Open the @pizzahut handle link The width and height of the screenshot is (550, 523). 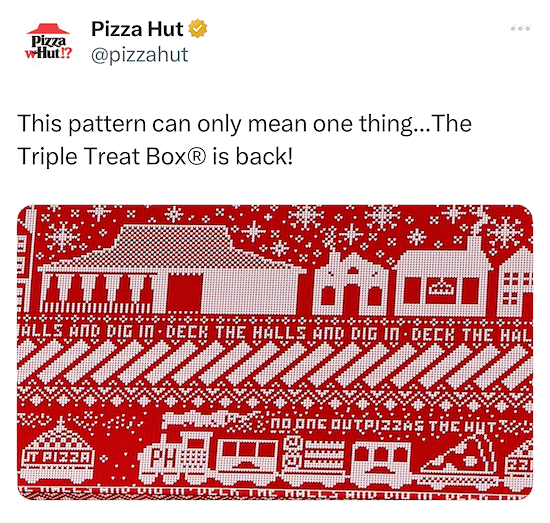140,55
